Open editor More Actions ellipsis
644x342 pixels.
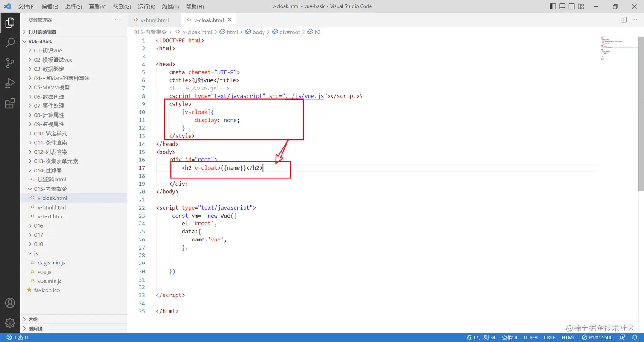pyautogui.click(x=635, y=20)
